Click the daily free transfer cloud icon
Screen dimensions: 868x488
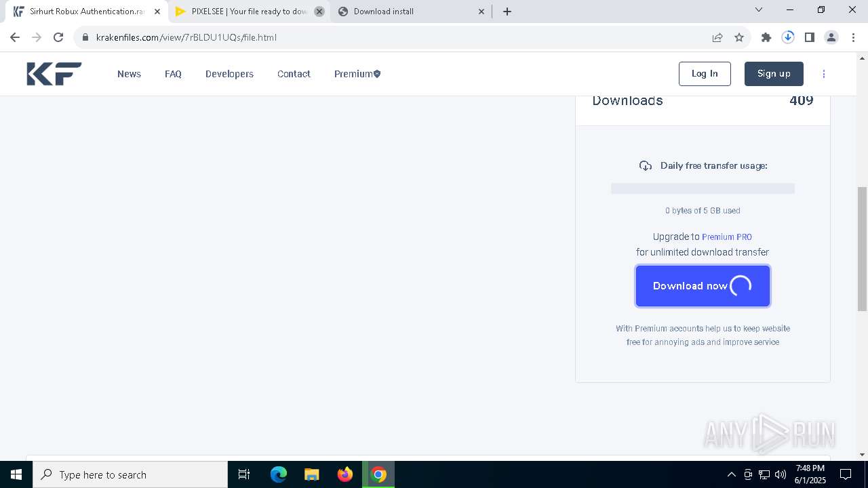(646, 166)
